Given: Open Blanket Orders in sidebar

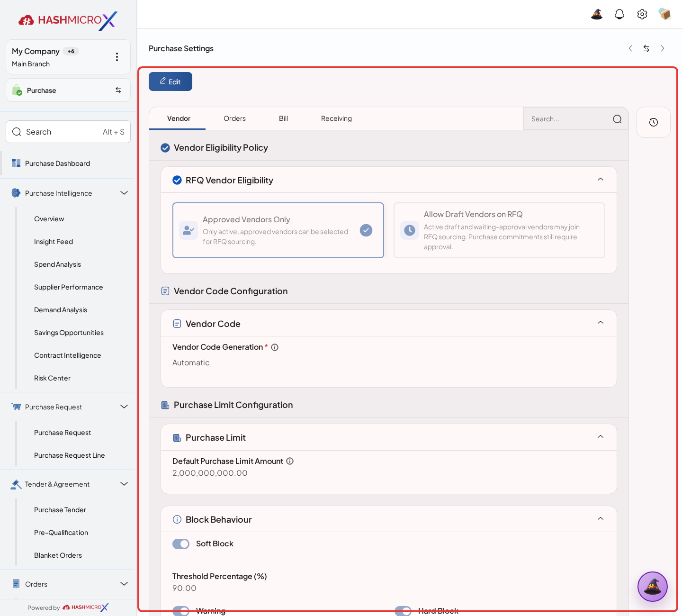Looking at the screenshot, I should (x=58, y=555).
